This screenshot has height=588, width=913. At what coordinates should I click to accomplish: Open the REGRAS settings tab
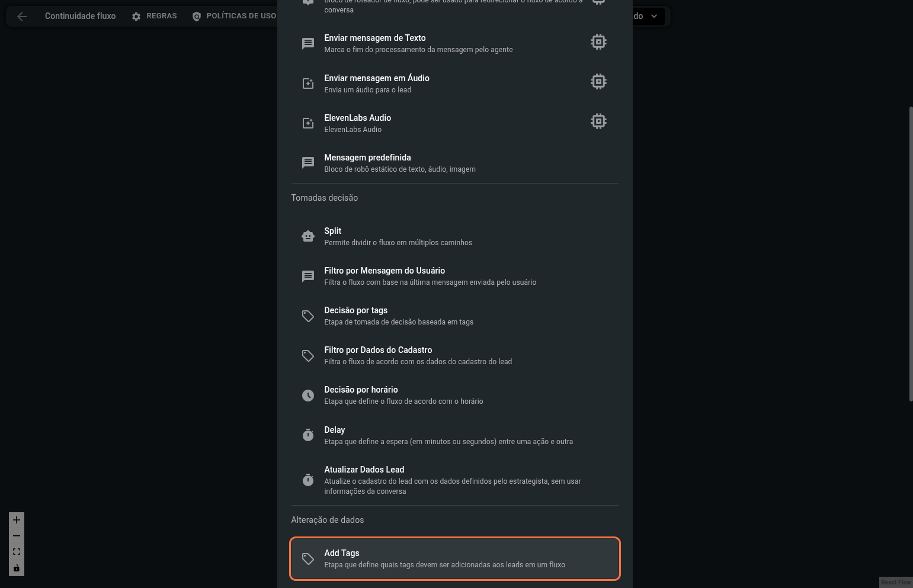pyautogui.click(x=154, y=16)
